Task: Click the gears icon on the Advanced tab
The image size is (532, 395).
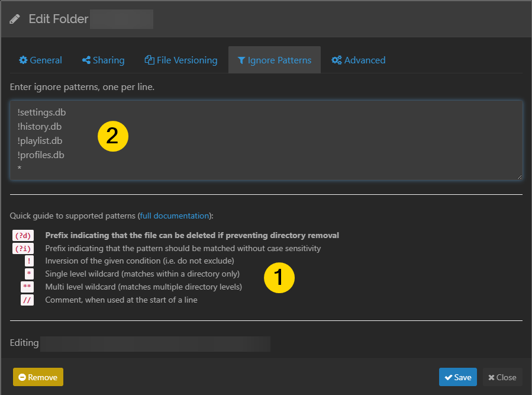Action: 337,60
